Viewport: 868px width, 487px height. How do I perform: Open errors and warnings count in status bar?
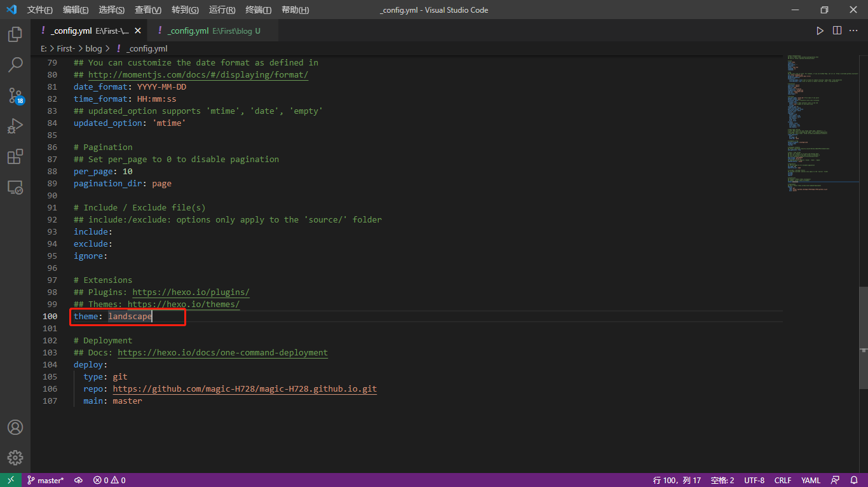[109, 480]
